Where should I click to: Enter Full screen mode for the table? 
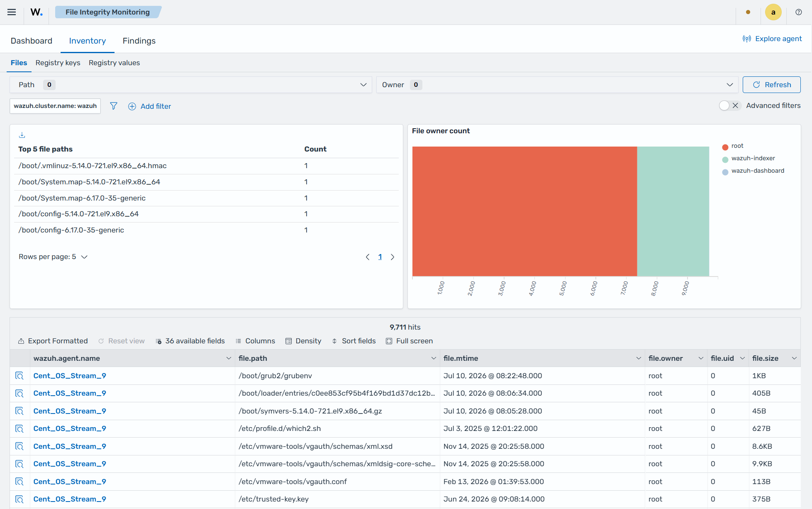[x=410, y=341]
